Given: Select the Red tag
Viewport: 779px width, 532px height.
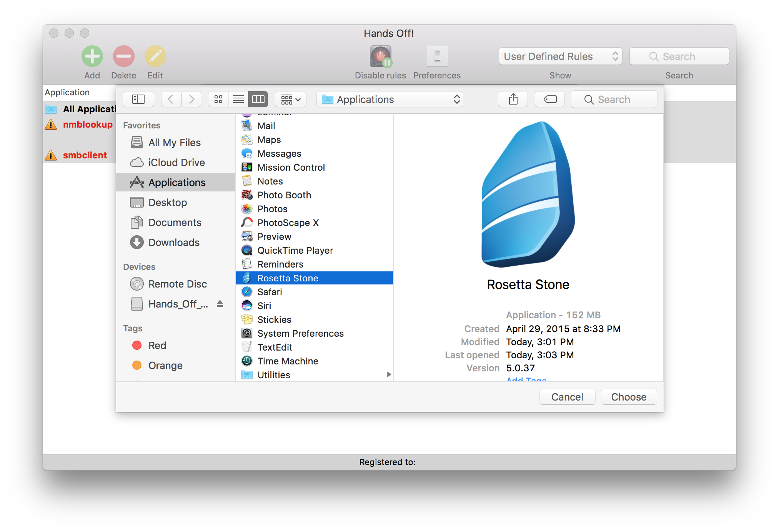Looking at the screenshot, I should [157, 346].
